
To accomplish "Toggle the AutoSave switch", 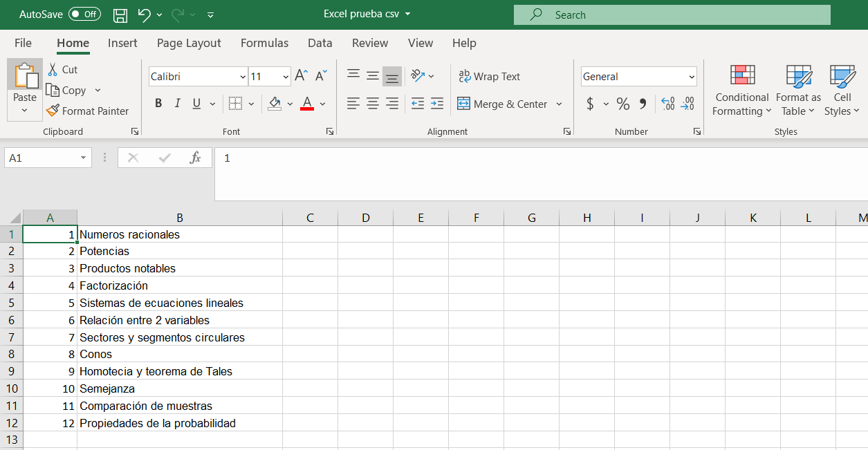I will click(85, 15).
